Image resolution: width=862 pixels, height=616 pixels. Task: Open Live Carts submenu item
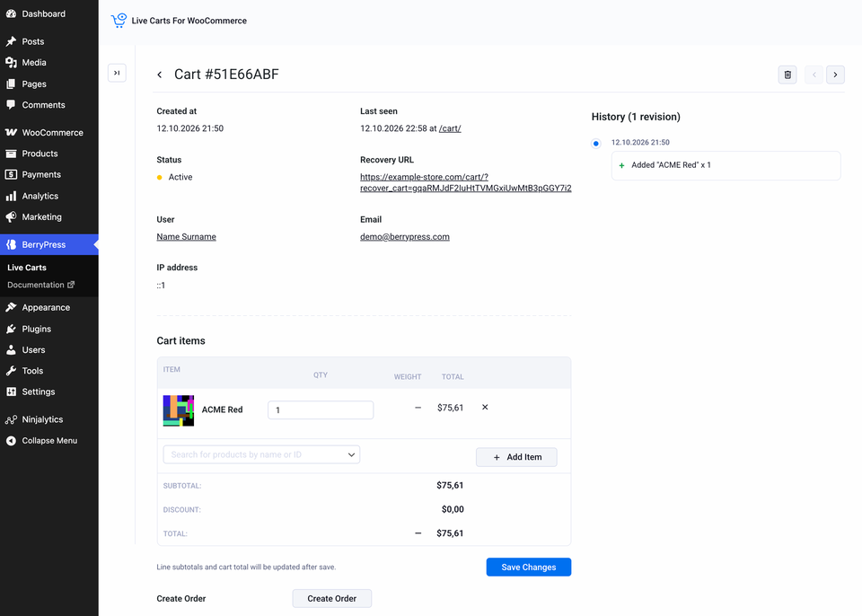(27, 268)
